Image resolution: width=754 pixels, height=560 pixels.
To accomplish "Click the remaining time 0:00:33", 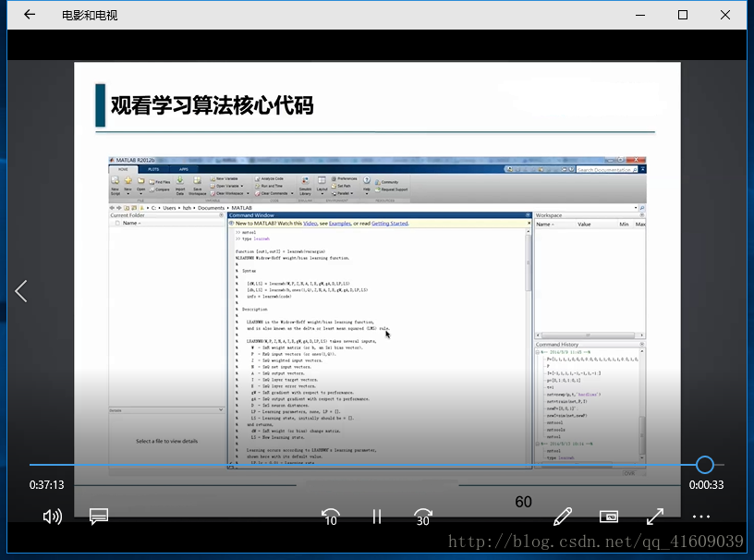I will [706, 485].
